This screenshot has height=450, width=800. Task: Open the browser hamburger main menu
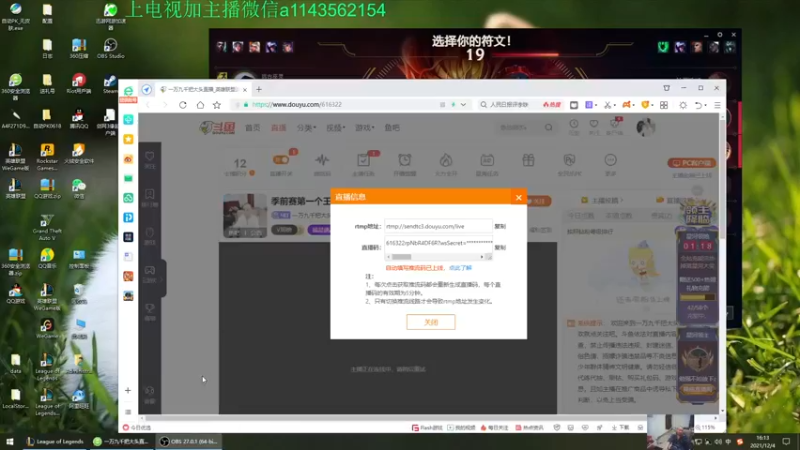pos(717,105)
